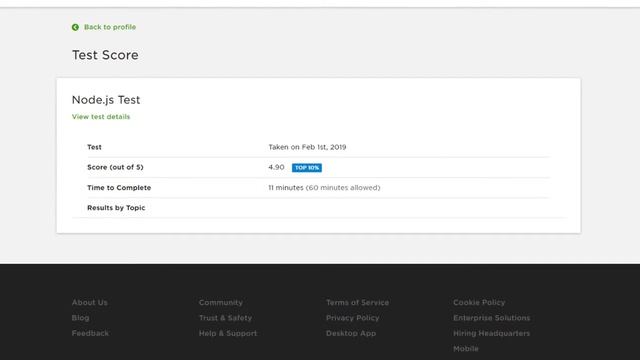Open Terms of Service footer link
Viewport: 640px width, 360px height.
point(358,302)
